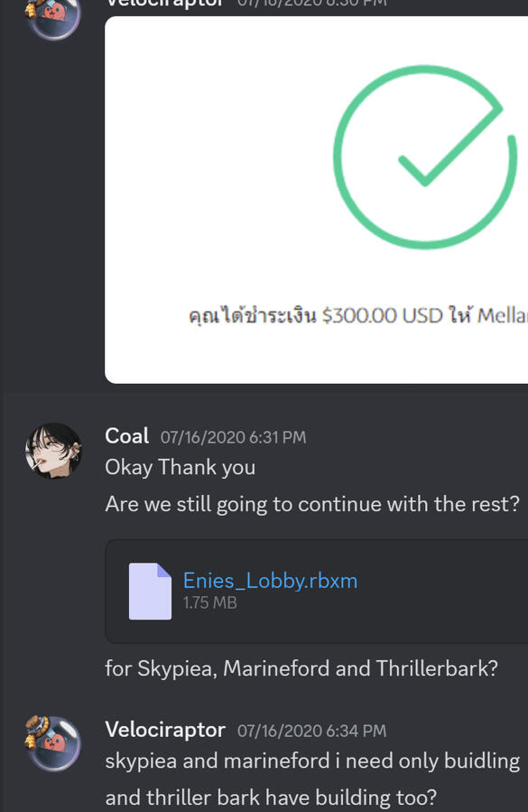Image resolution: width=528 pixels, height=812 pixels.
Task: Click Velociraptor username above the skypiea message
Action: 165,730
